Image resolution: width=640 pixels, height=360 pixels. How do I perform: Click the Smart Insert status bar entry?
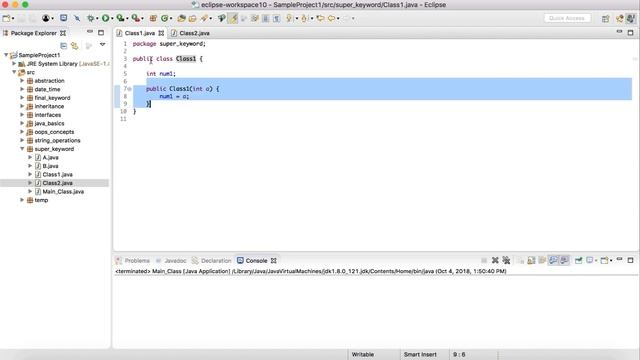pos(420,354)
